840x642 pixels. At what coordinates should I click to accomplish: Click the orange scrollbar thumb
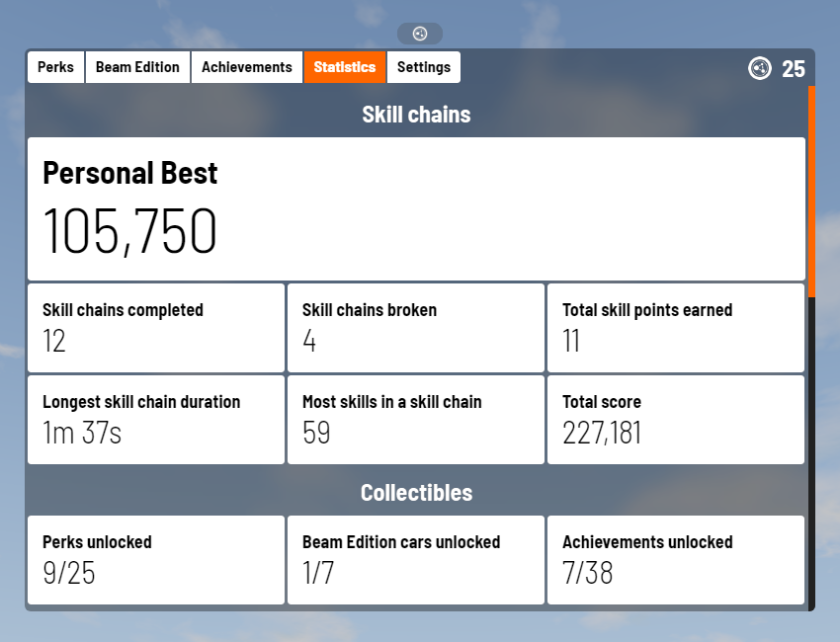tap(811, 192)
